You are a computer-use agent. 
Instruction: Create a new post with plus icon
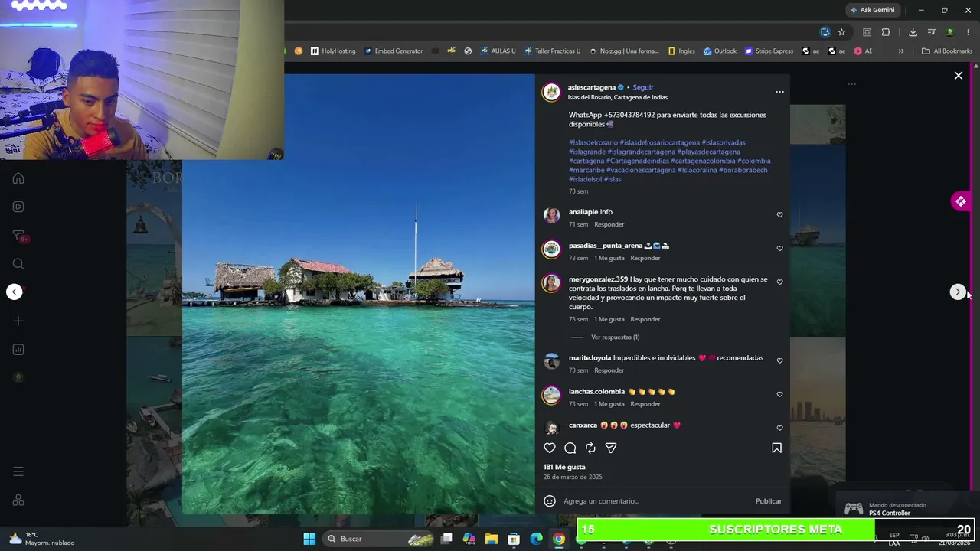(18, 321)
